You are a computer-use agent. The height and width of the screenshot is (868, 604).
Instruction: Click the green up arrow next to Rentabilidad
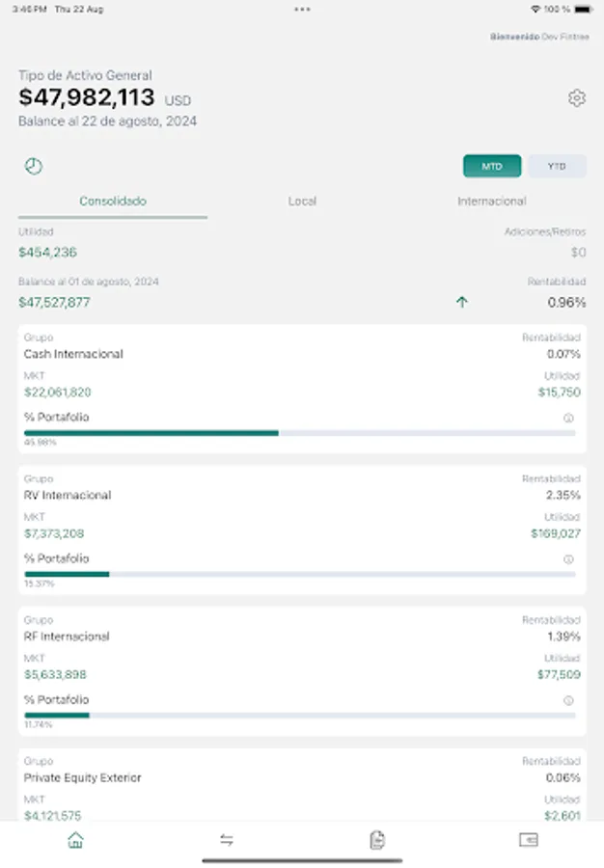pos(462,302)
